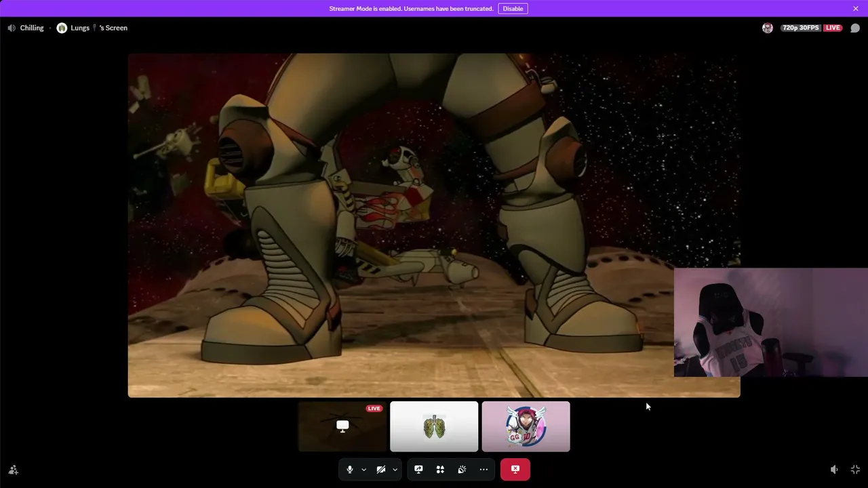Select the live screen share thumbnail

tap(342, 426)
